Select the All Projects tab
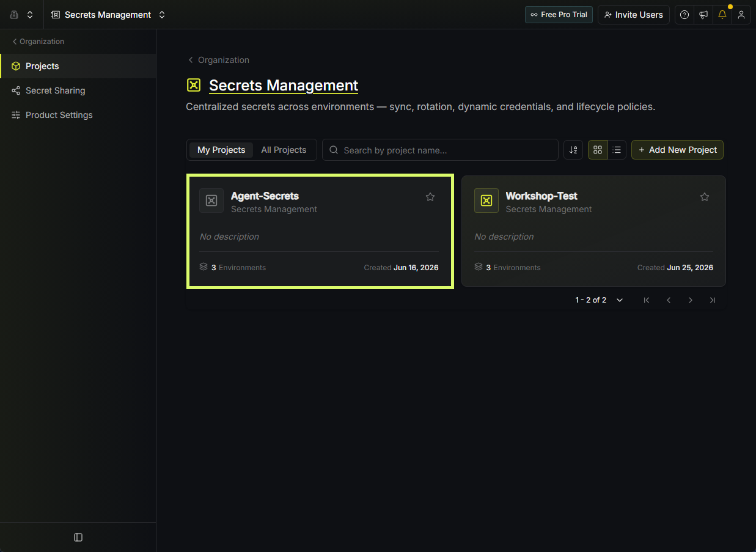The height and width of the screenshot is (552, 756). tap(284, 150)
